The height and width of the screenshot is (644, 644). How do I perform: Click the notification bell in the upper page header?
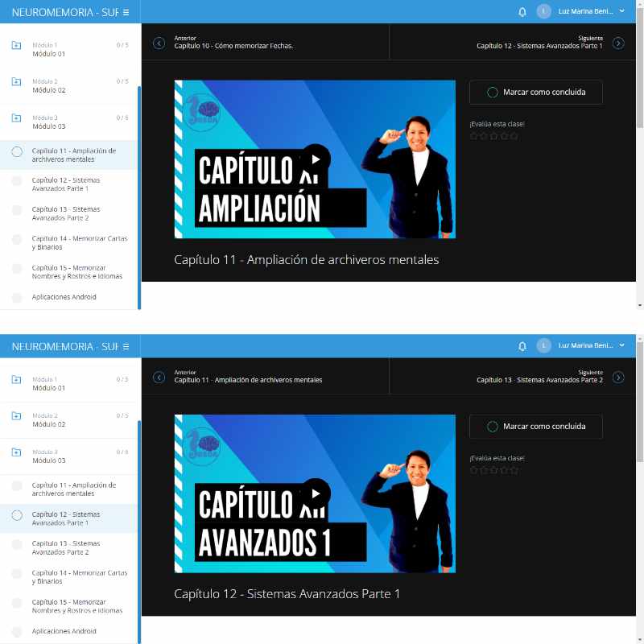(x=522, y=12)
